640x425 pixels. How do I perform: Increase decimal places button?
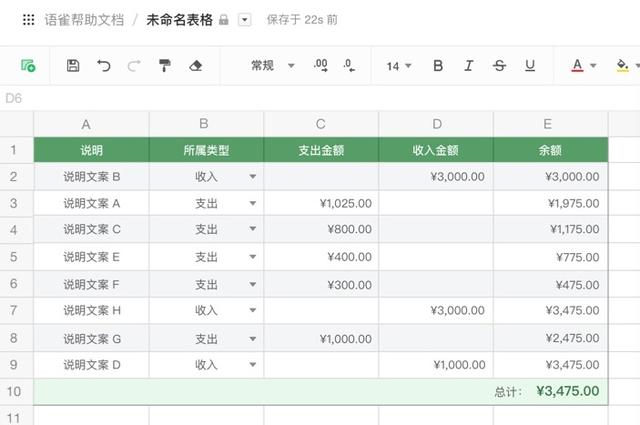[321, 66]
